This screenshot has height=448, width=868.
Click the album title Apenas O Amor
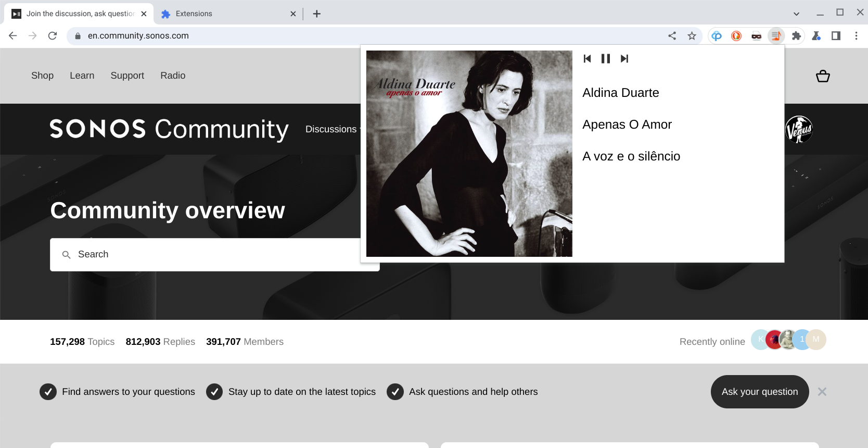(x=627, y=125)
